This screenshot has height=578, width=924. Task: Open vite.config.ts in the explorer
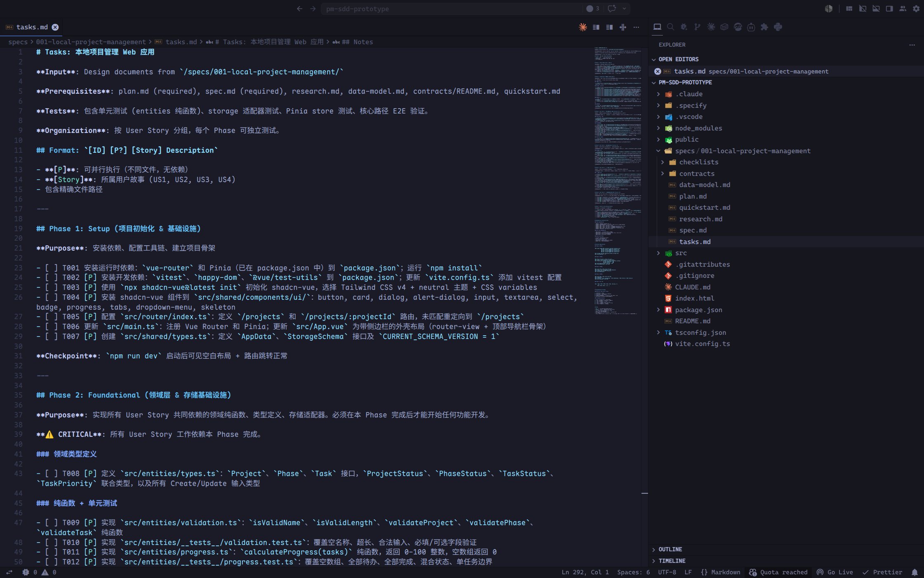point(702,344)
